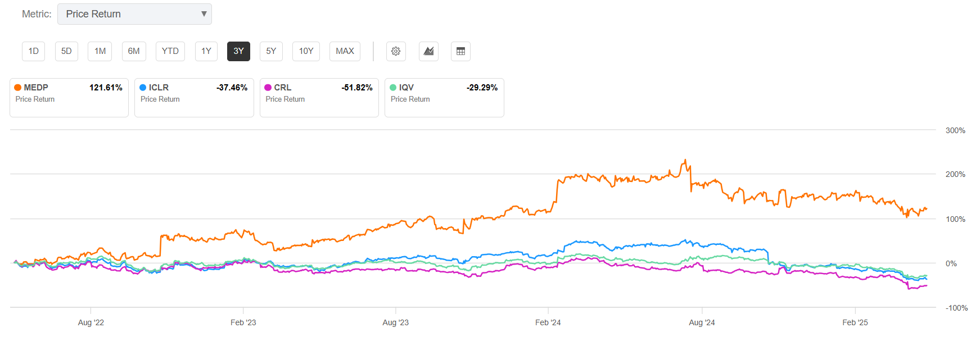This screenshot has width=980, height=346.
Task: Choose the YTD time range
Action: click(170, 51)
